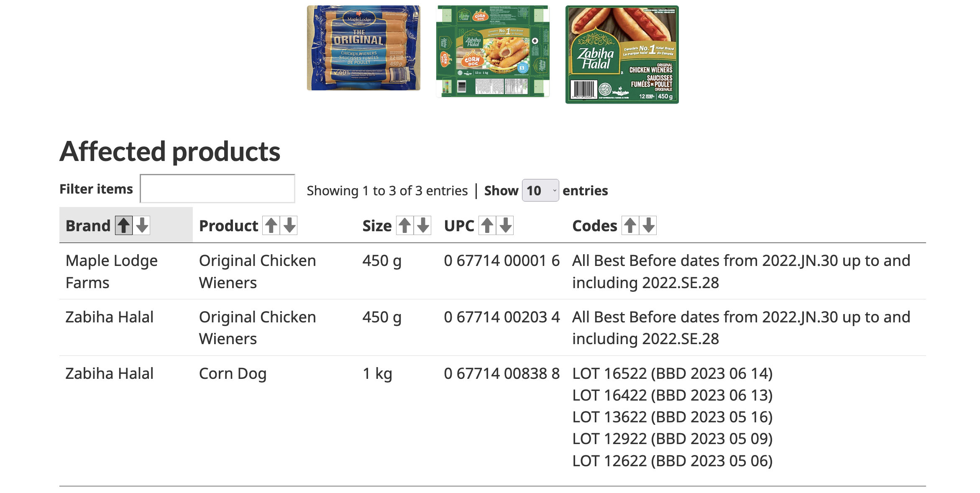Sort UPC column ascending
Image resolution: width=980 pixels, height=493 pixels.
coord(487,225)
